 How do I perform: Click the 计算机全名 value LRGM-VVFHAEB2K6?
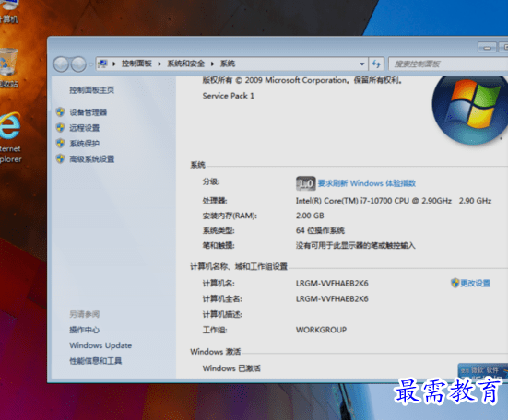coord(332,298)
